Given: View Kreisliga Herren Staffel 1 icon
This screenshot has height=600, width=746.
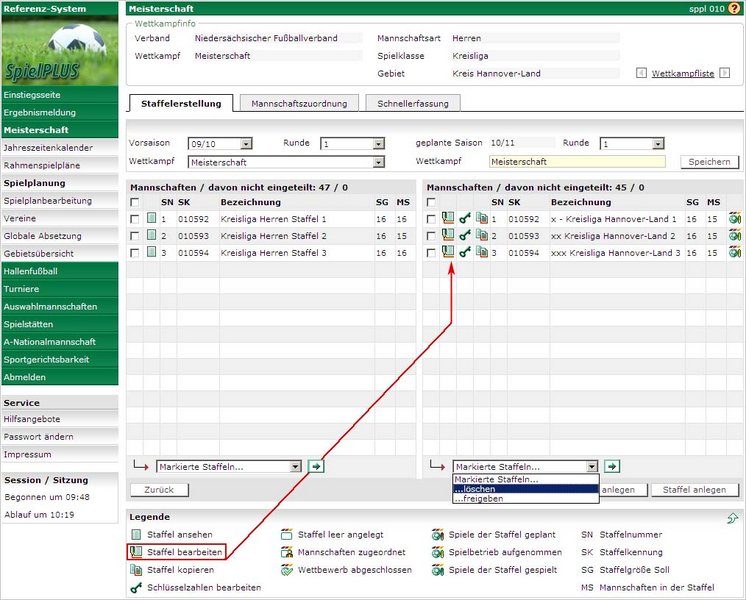Looking at the screenshot, I should (152, 219).
